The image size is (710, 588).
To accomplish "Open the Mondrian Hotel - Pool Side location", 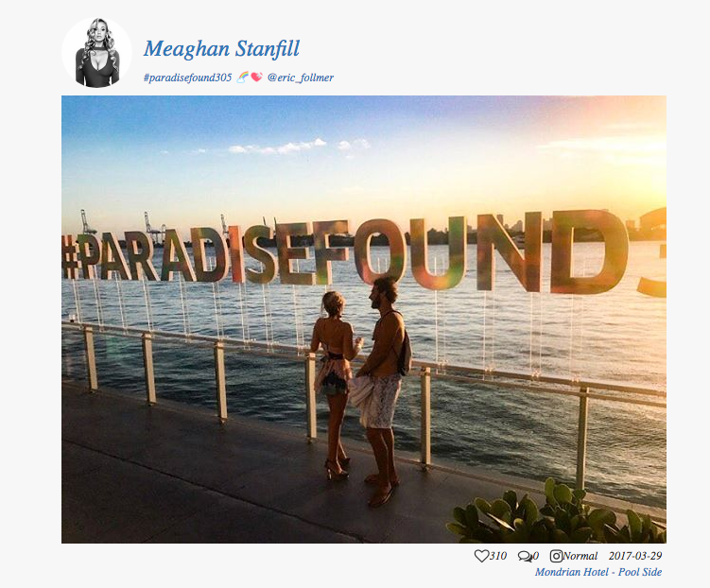I will (x=598, y=572).
